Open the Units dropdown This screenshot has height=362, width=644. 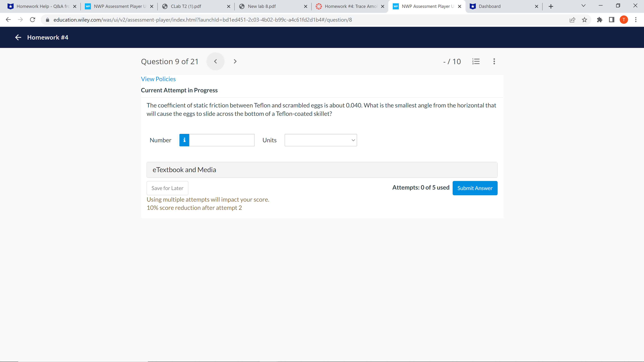click(320, 140)
